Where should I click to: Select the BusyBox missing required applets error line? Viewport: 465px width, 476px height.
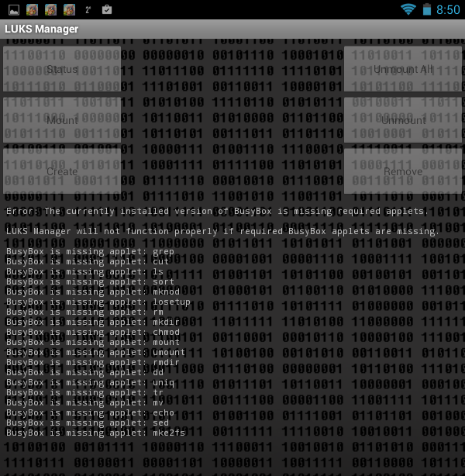pyautogui.click(x=217, y=211)
